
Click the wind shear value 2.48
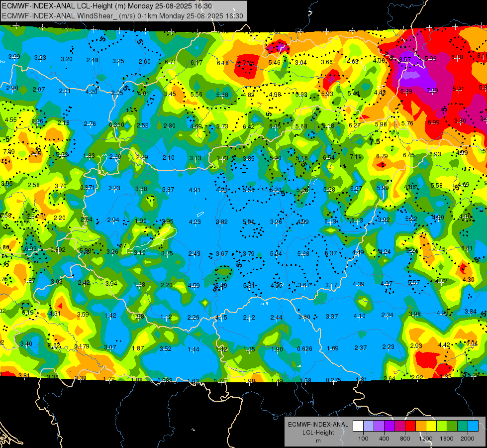point(92,60)
